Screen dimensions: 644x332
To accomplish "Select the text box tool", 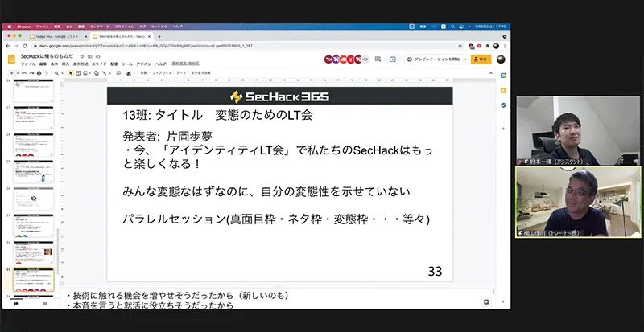I will (78, 73).
